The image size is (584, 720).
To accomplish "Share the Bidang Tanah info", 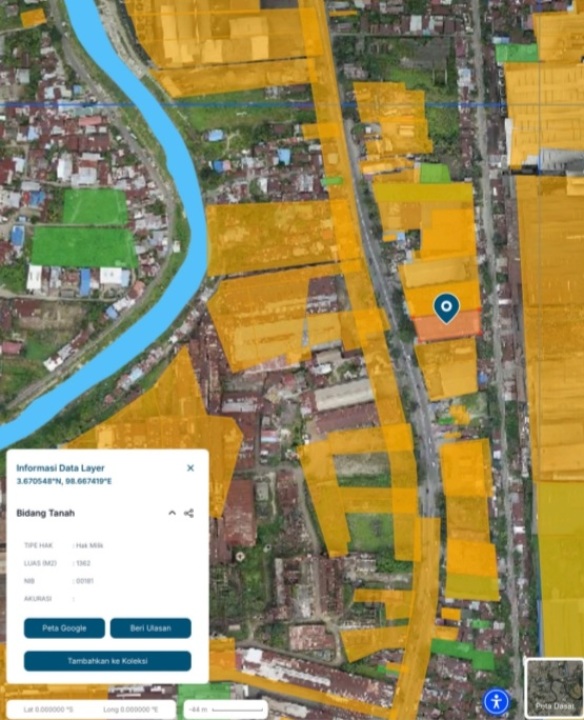I will (189, 513).
